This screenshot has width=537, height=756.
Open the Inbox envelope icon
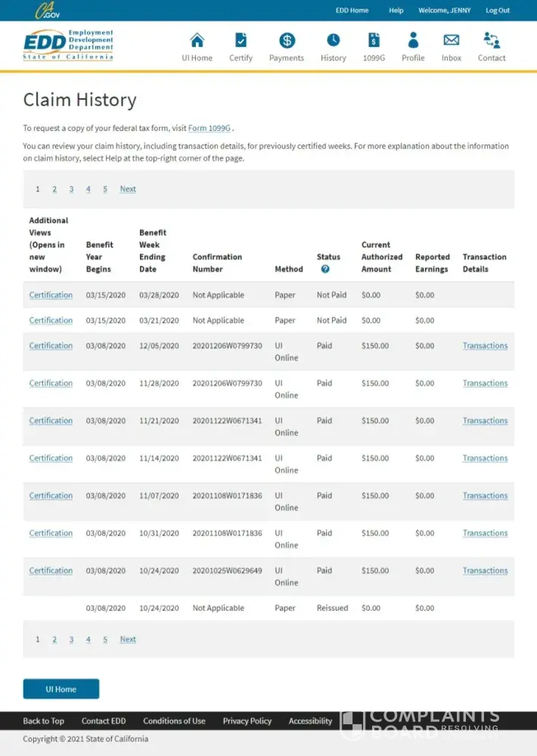point(452,41)
